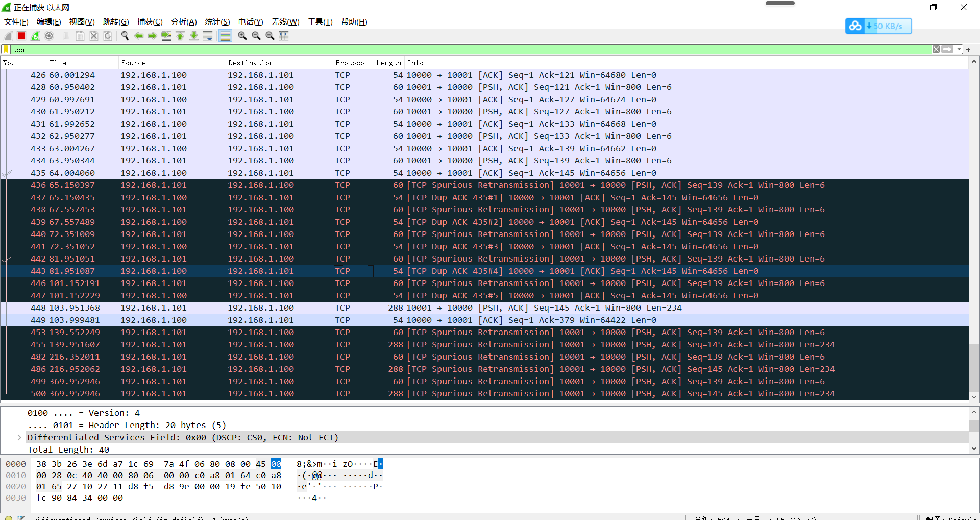Open the 跳转(G) menu

[116, 22]
